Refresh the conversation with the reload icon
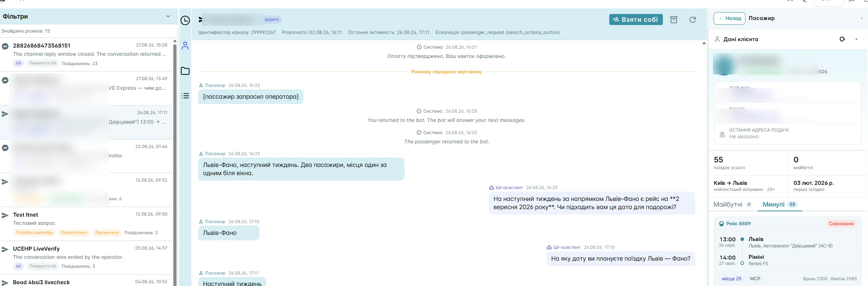868x286 pixels. coord(693,20)
